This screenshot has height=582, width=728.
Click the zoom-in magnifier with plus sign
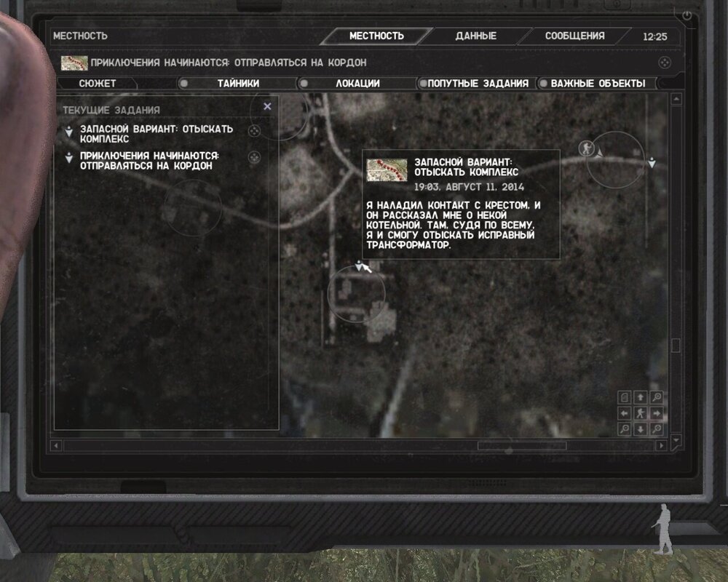657,397
